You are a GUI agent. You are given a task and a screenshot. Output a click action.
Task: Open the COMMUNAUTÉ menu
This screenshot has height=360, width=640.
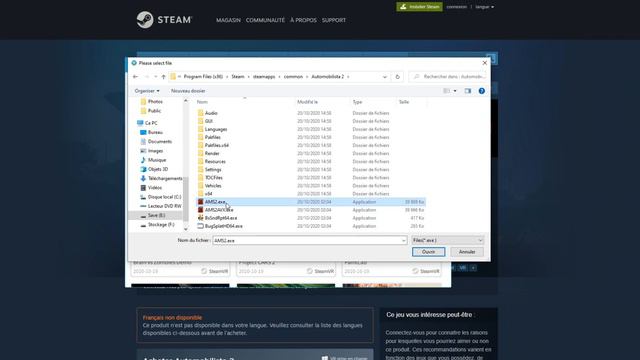click(265, 20)
